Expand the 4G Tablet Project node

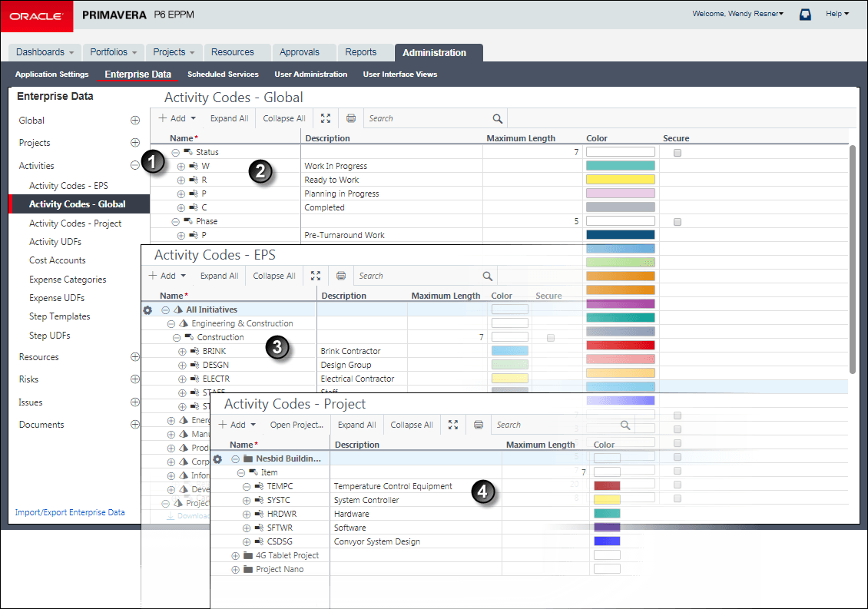(x=235, y=556)
